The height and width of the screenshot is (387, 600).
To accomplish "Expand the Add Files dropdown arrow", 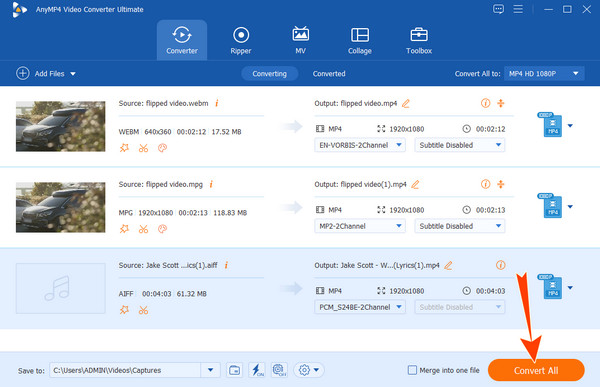I will coord(73,74).
